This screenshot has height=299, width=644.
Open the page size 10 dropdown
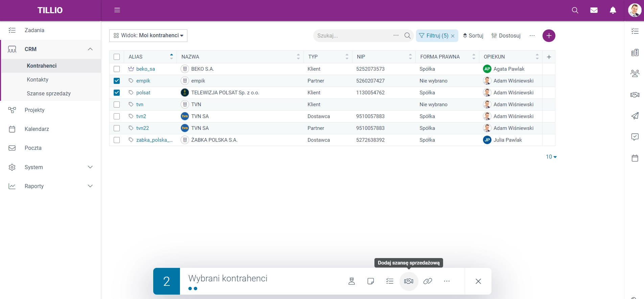[551, 157]
